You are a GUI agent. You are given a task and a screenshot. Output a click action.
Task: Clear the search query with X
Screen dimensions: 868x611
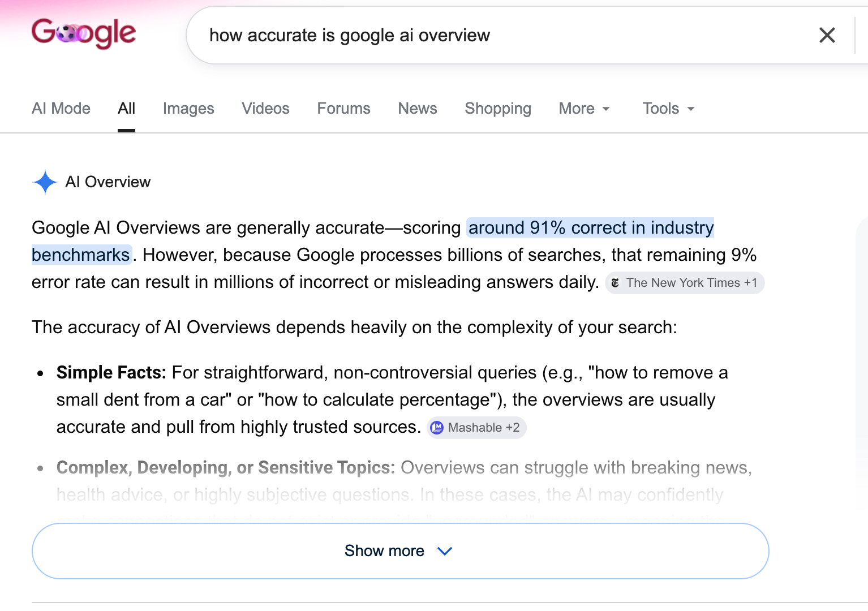click(x=827, y=35)
